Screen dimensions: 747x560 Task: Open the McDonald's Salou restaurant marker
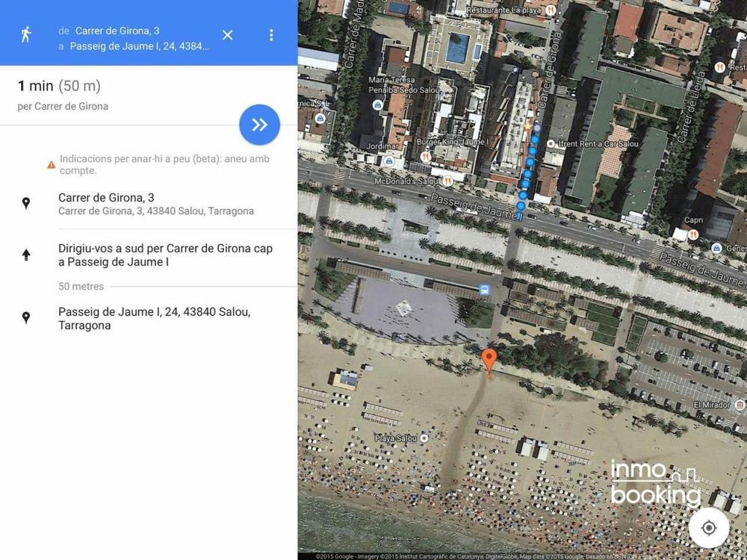click(447, 181)
